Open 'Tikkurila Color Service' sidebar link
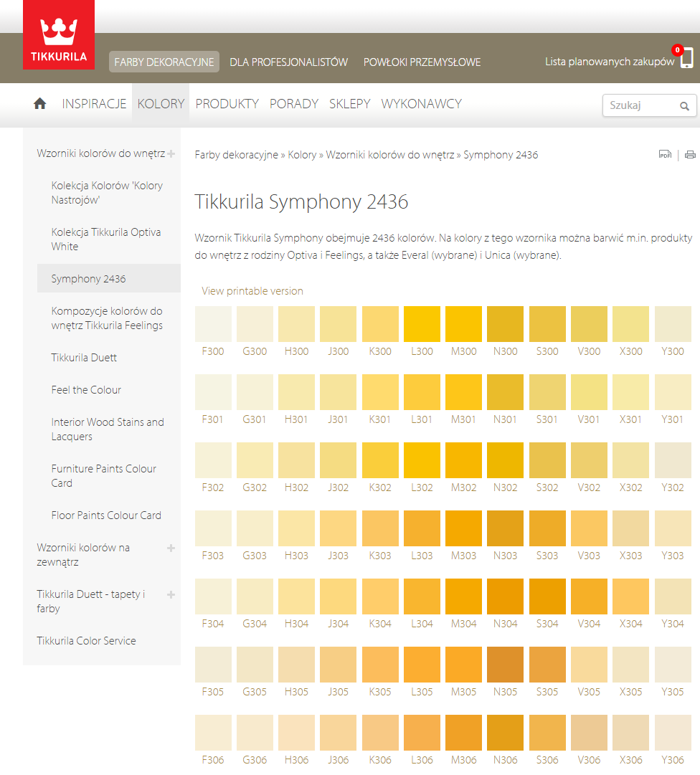The height and width of the screenshot is (775, 700). (86, 641)
